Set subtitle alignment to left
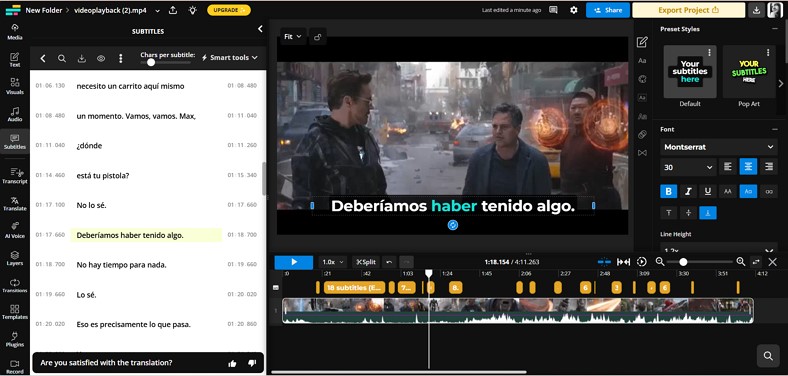The image size is (788, 376). coord(728,167)
